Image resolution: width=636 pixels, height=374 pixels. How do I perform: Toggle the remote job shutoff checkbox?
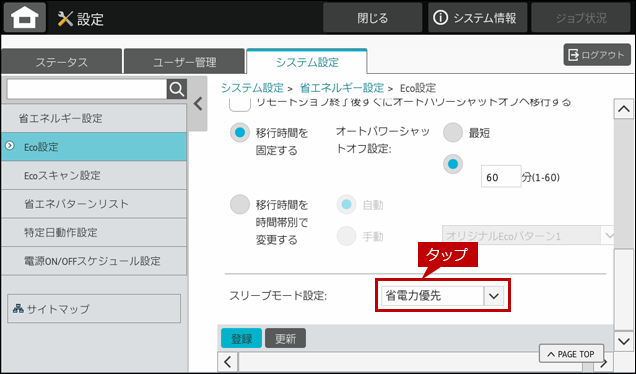pos(240,104)
